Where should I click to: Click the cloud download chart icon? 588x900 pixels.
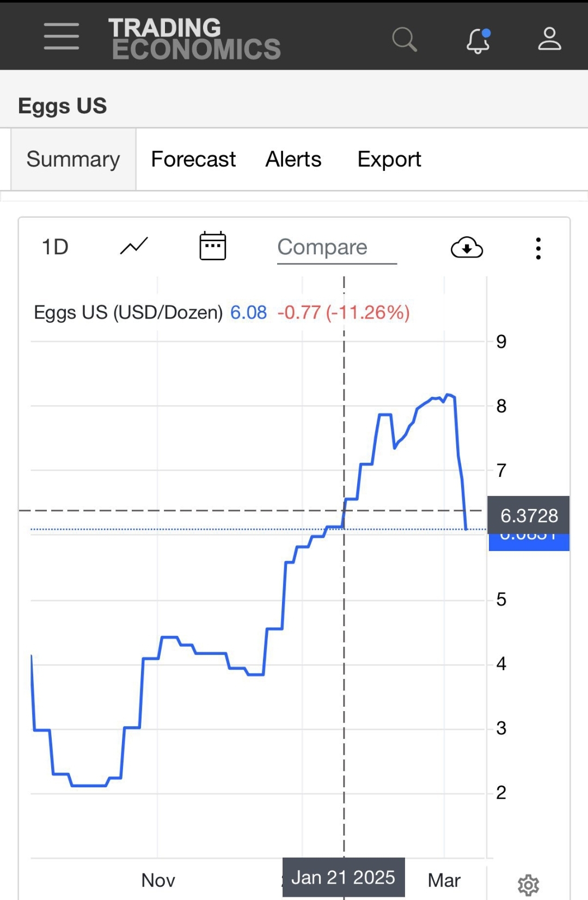[x=467, y=248]
